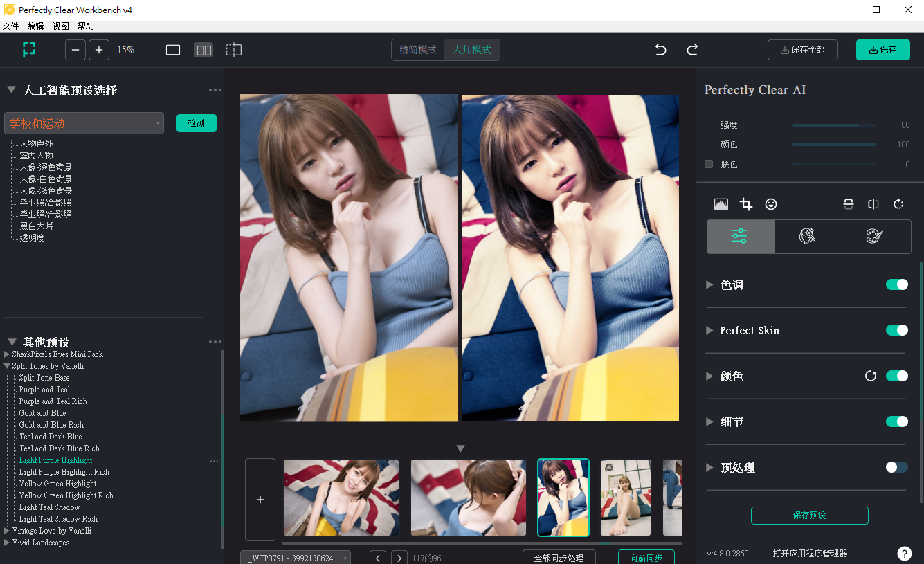This screenshot has width=924, height=564.
Task: Click the redo arrow icon
Action: point(692,50)
